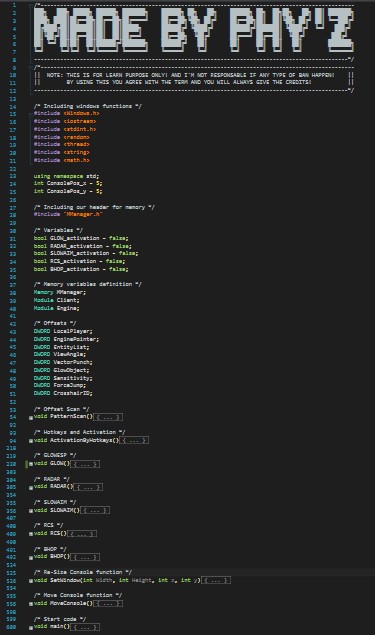Click the 'bool RCS_activation = false;' line
The width and height of the screenshot is (375, 635).
79,261
